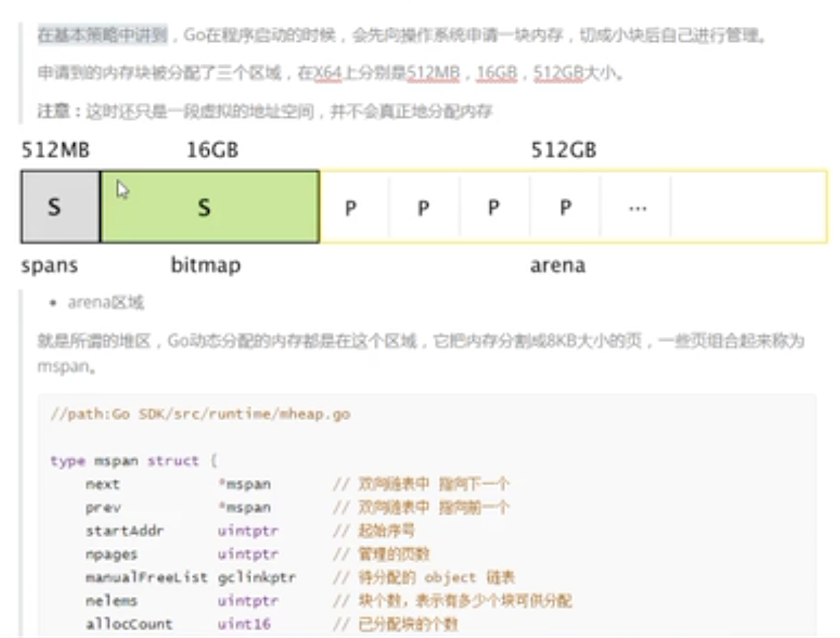Click the mheap.go path comment in the code

point(200,415)
